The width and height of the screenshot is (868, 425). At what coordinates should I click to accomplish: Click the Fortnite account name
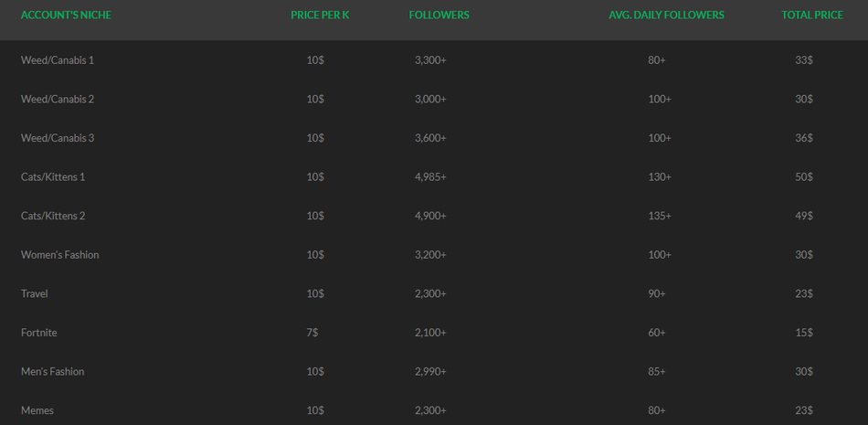pyautogui.click(x=38, y=333)
